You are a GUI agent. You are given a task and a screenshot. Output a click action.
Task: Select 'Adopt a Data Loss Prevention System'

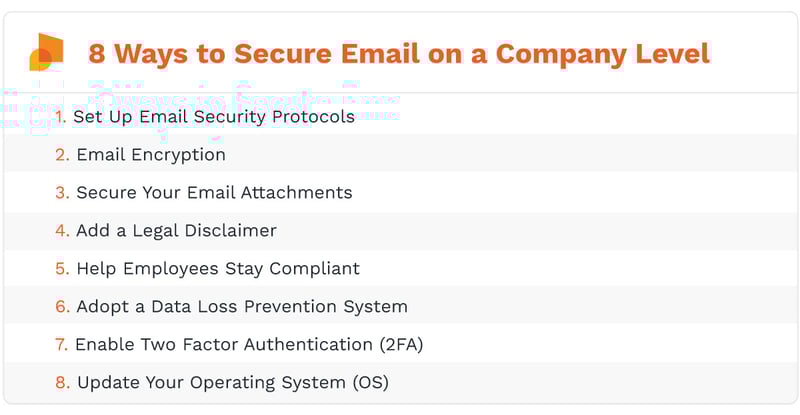(241, 307)
